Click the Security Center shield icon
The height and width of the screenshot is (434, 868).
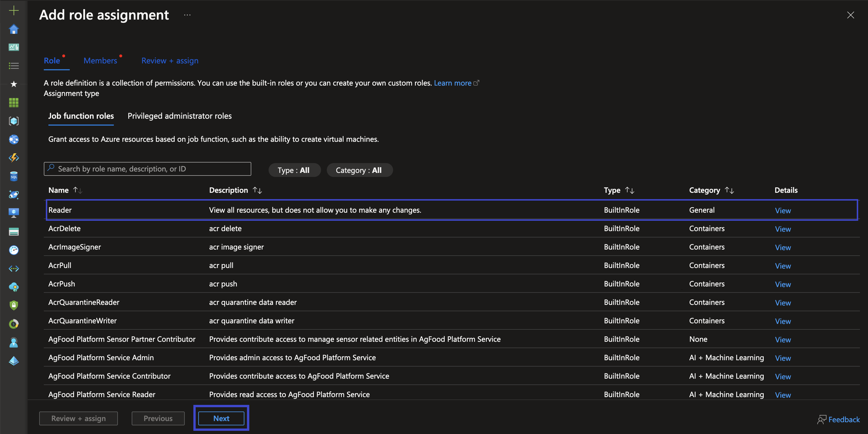coord(14,305)
